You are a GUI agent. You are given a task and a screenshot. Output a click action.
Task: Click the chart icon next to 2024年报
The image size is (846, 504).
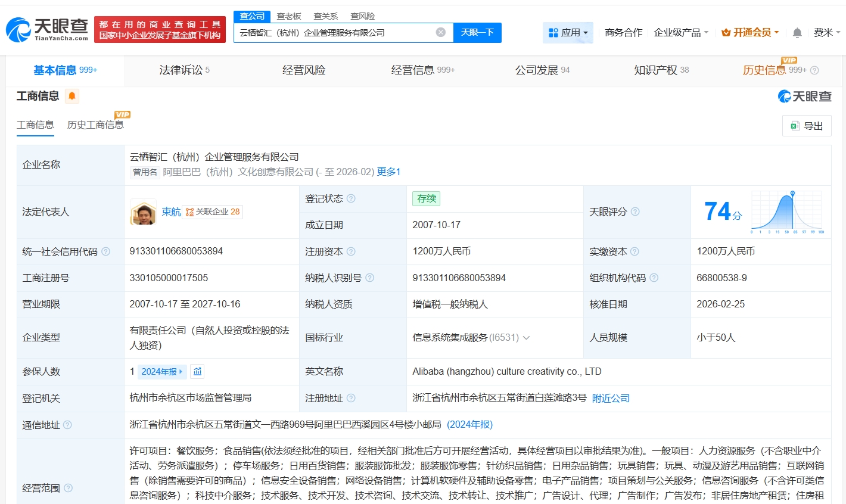(x=198, y=371)
